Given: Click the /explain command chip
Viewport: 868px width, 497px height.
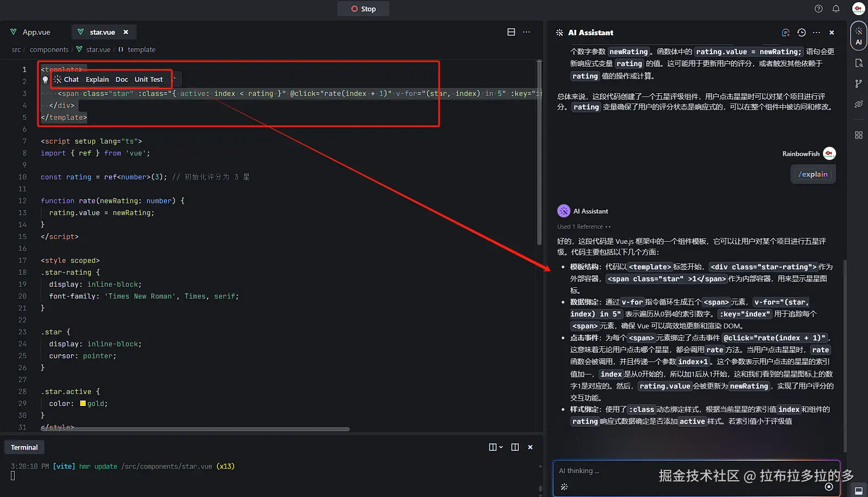Looking at the screenshot, I should click(x=813, y=174).
